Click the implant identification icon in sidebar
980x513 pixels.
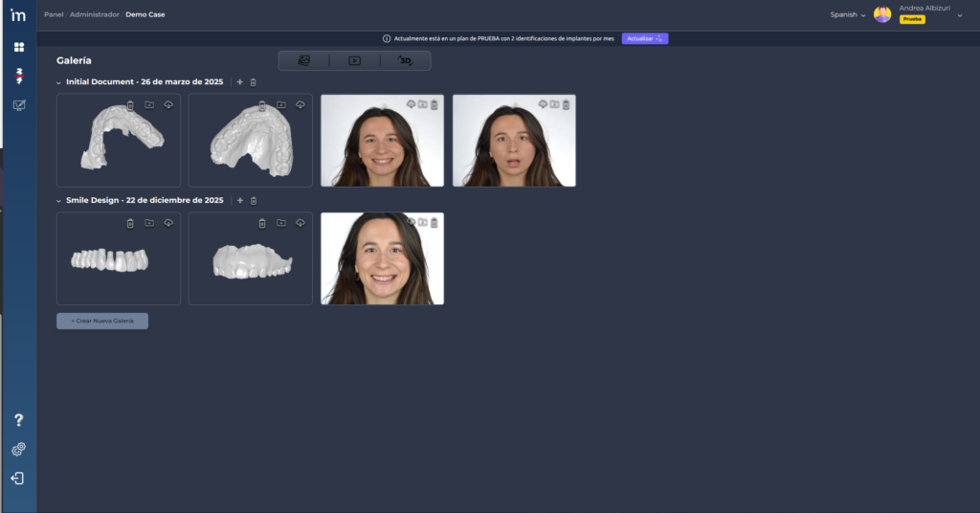tap(18, 76)
